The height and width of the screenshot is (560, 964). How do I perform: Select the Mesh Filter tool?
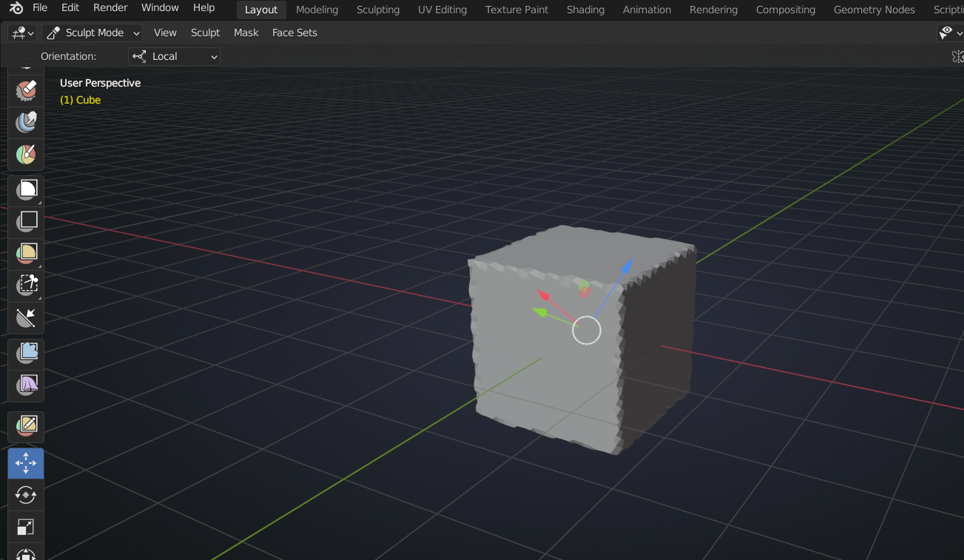[x=26, y=353]
